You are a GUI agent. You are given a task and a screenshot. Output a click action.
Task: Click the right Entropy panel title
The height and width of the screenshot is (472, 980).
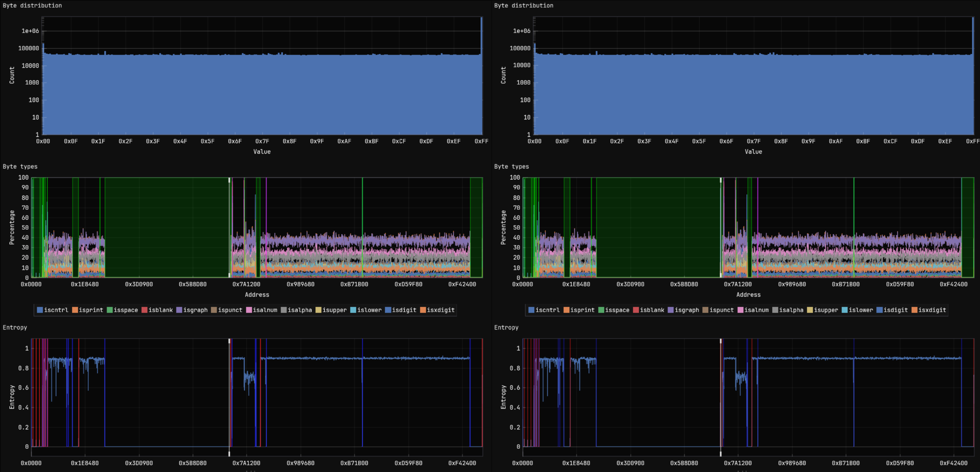pos(506,327)
